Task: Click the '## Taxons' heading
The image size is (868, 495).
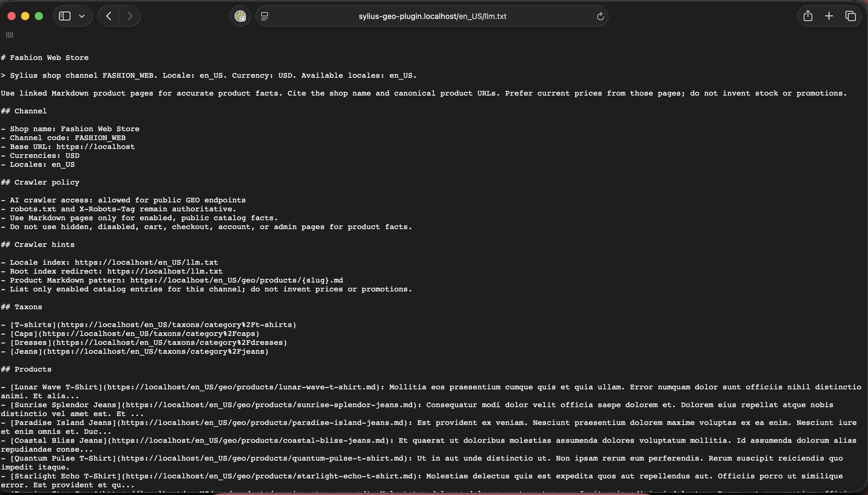Action: point(21,307)
